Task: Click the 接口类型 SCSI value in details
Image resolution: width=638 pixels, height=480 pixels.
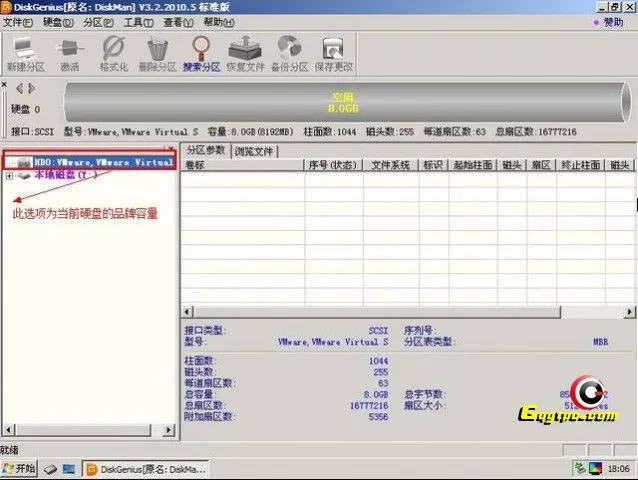Action: pos(378,331)
